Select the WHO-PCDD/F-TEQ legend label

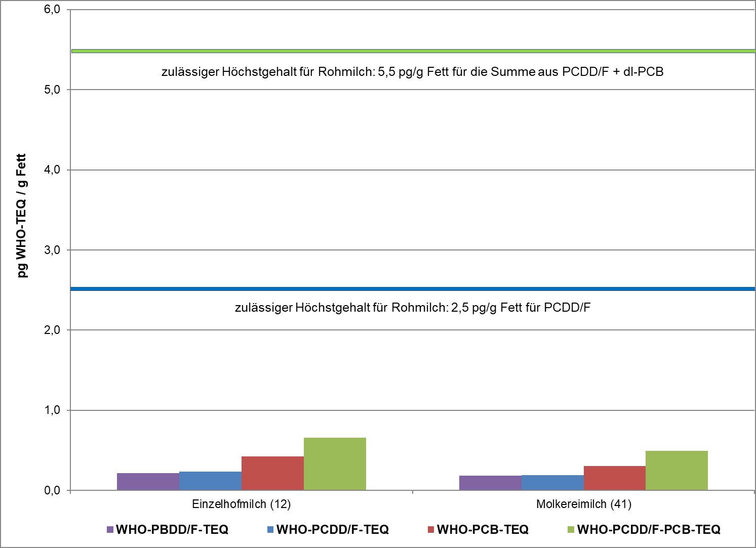coord(333,530)
